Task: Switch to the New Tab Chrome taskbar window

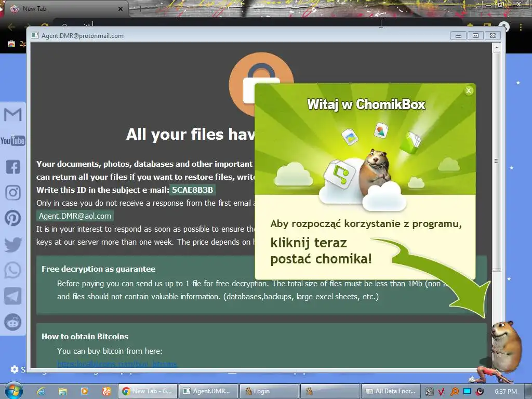Action: tap(148, 391)
